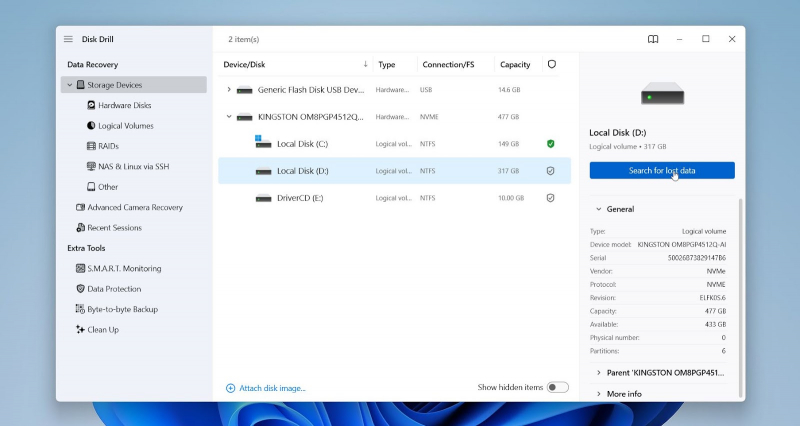800x426 pixels.
Task: Open Logical Volumes category
Action: [x=126, y=126]
